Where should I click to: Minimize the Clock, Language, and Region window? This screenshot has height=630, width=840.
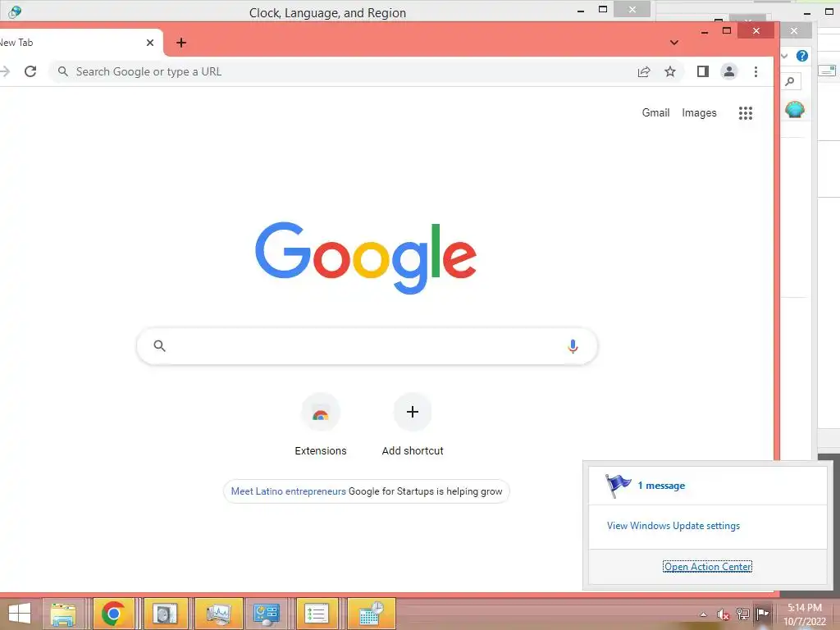[581, 10]
